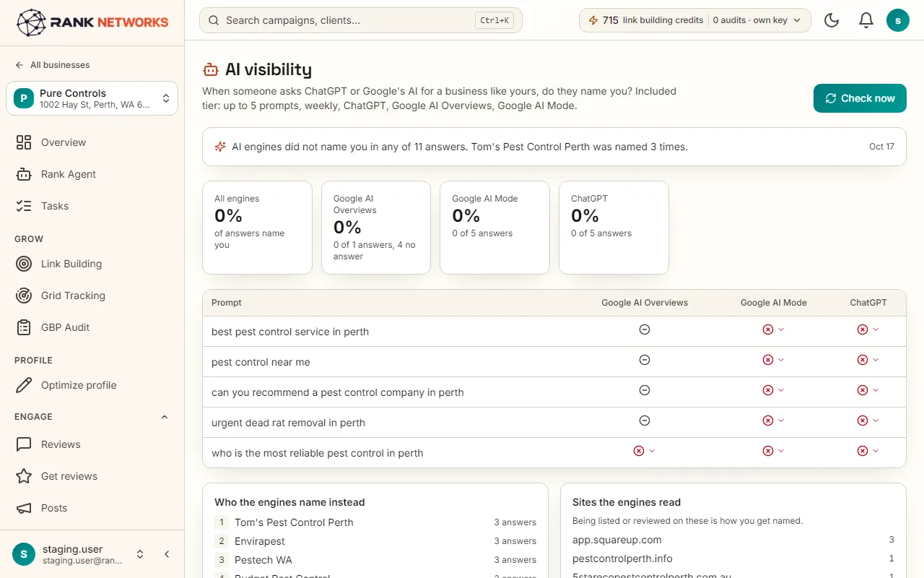
Task: Select the Google AI Mode stat card
Action: [494, 228]
